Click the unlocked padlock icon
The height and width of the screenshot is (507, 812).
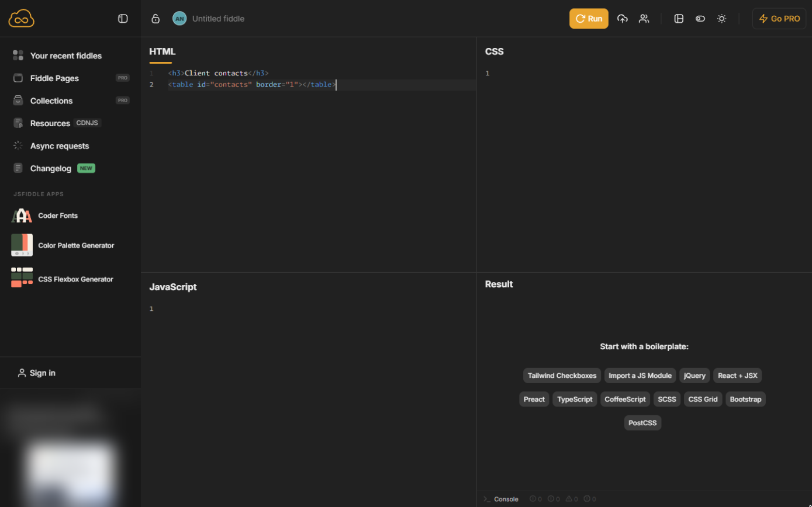tap(156, 19)
